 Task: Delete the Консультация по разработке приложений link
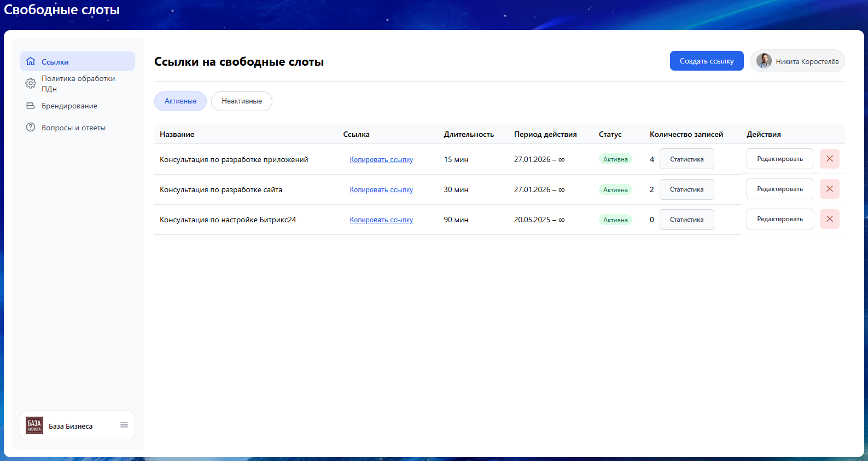829,159
